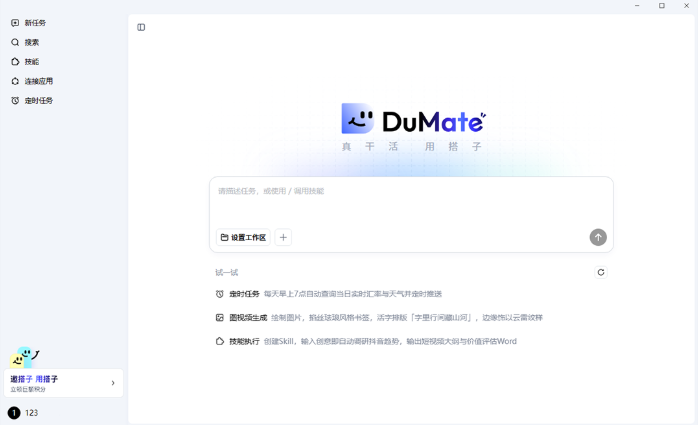Open 连接应用 in the sidebar
This screenshot has height=425, width=698.
coord(32,81)
